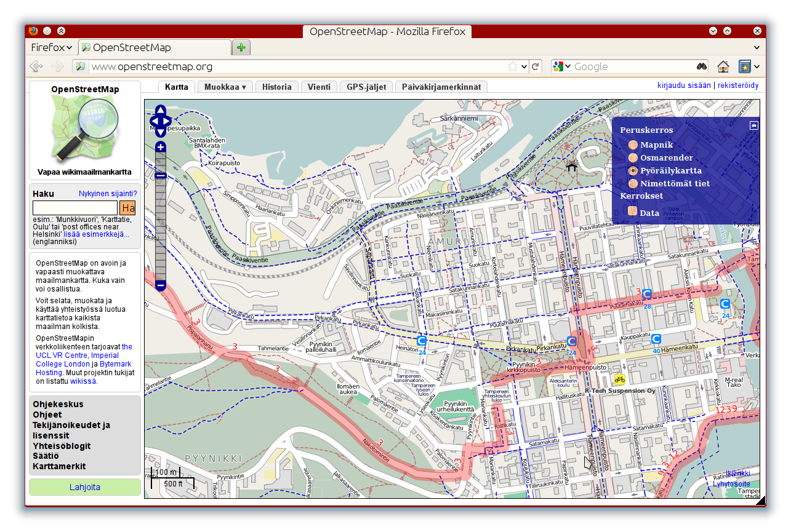This screenshot has height=532, width=791.
Task: Open a new tab with plus button
Action: pos(241,47)
